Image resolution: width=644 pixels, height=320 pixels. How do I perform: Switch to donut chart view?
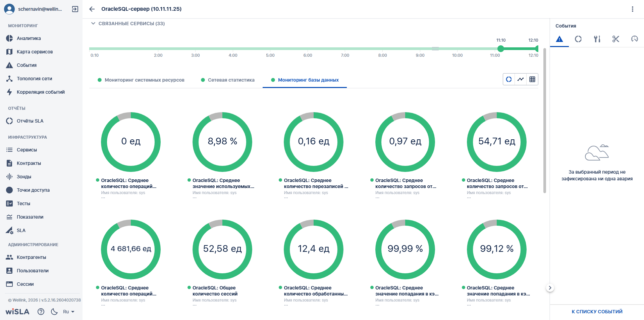pyautogui.click(x=509, y=79)
